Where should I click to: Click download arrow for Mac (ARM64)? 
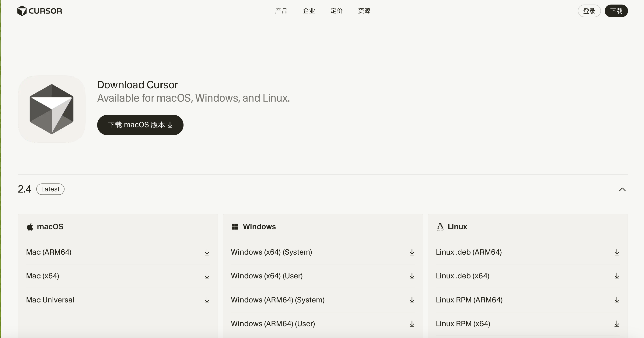(207, 252)
